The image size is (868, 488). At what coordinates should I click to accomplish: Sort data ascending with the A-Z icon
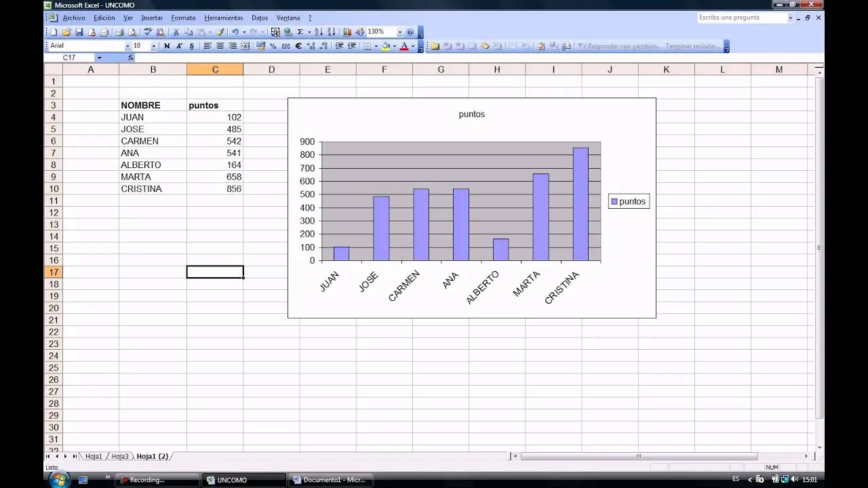click(319, 31)
